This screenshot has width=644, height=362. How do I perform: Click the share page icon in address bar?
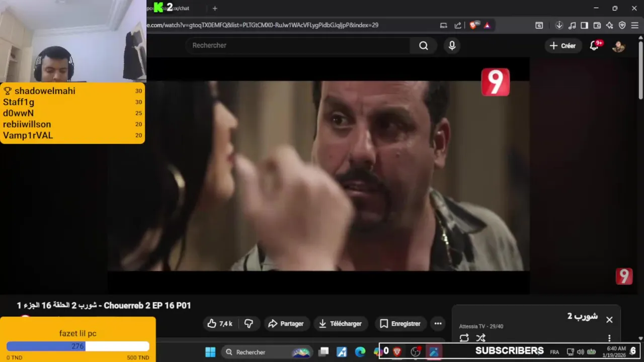point(458,25)
